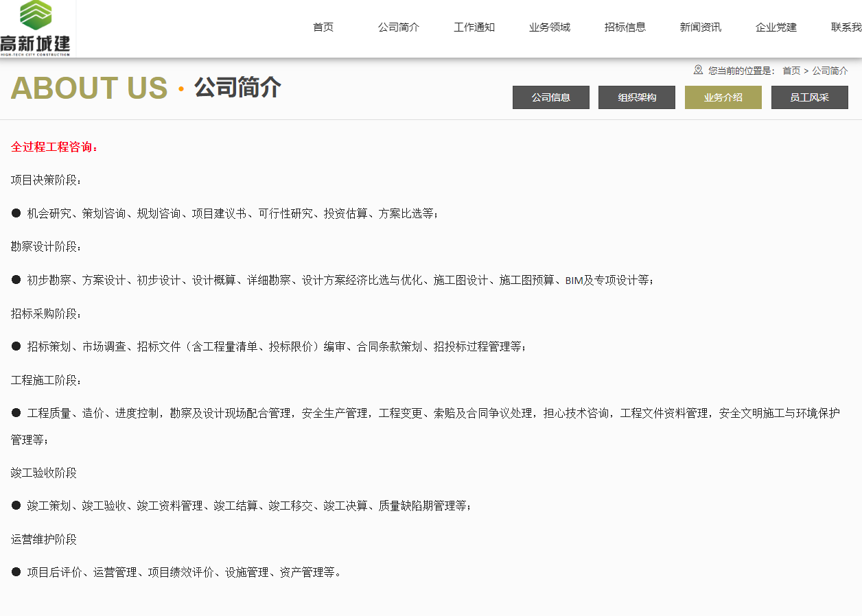Switch to the 公司信息 tab
The width and height of the screenshot is (862, 616).
(551, 97)
